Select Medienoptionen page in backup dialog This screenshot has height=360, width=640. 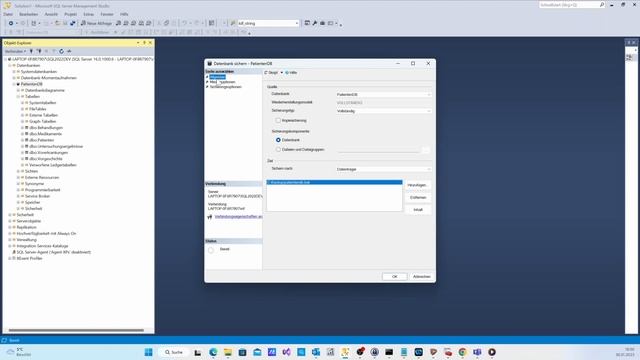point(222,82)
